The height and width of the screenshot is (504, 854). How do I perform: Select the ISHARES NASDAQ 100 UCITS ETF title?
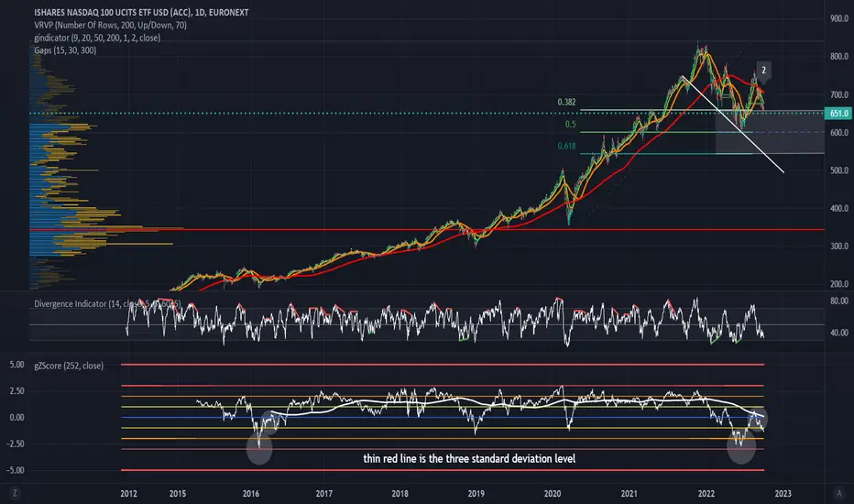click(x=141, y=12)
